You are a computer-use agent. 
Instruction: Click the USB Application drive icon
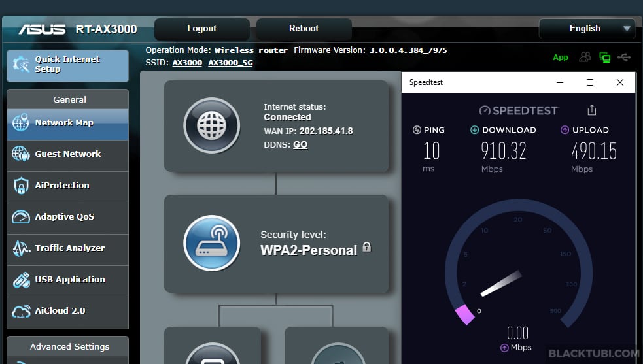pos(21,280)
